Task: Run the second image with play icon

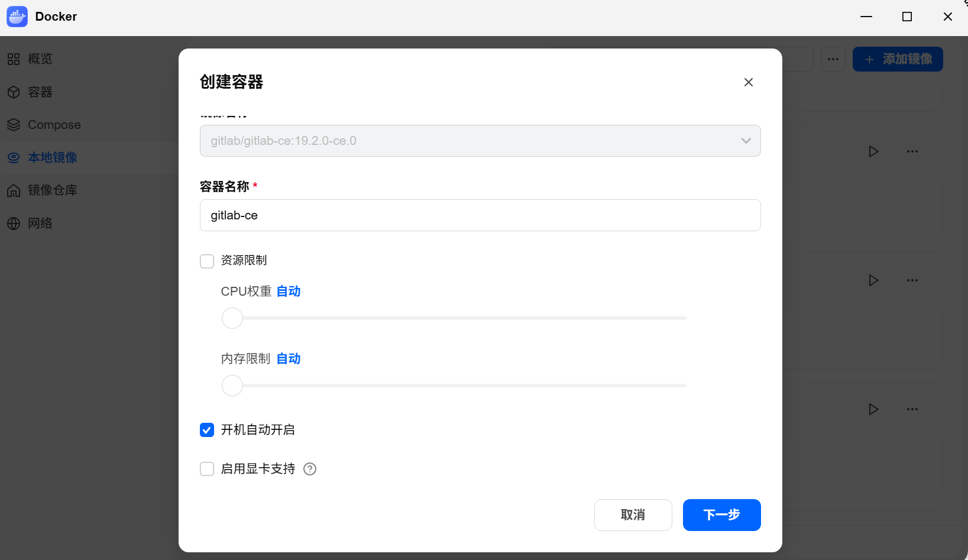Action: pos(873,280)
